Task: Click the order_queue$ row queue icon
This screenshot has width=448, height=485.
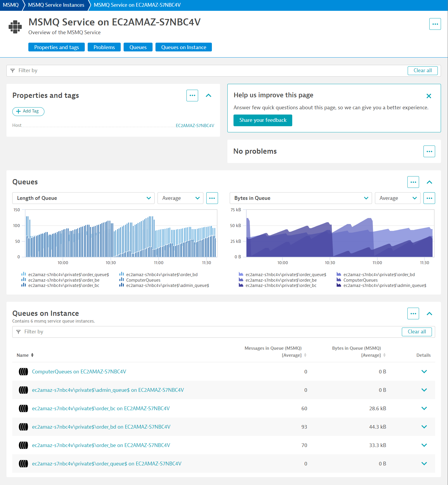Action: pyautogui.click(x=23, y=464)
